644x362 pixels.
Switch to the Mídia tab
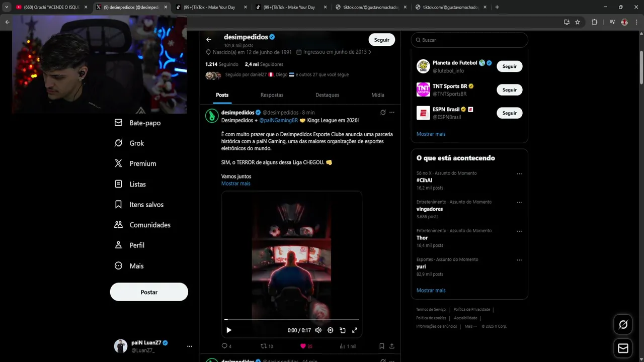[x=378, y=95]
